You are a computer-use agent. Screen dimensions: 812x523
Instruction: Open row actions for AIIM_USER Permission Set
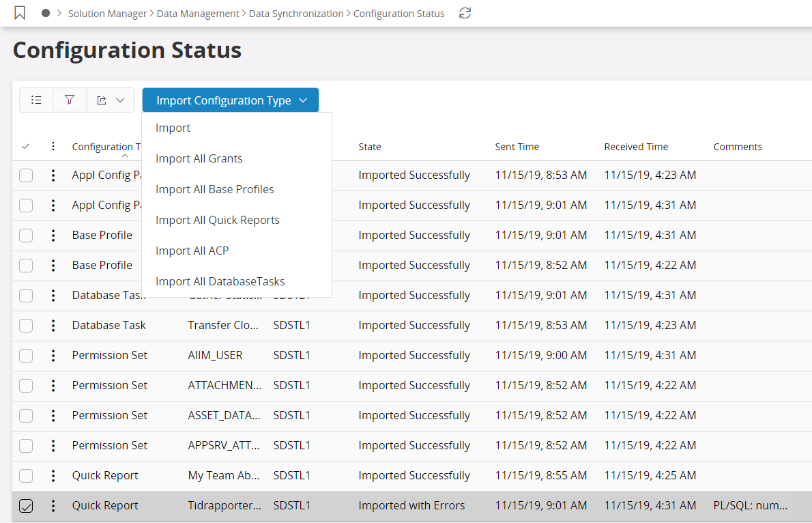[x=53, y=356]
